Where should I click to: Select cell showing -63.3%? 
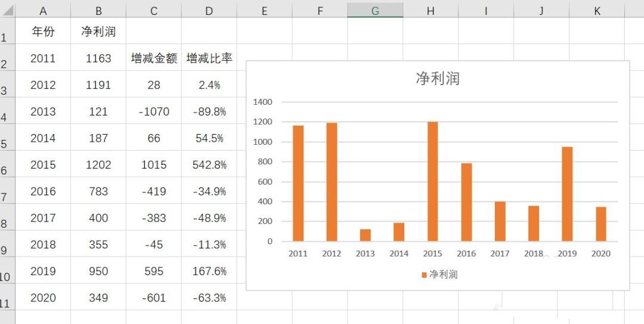pyautogui.click(x=209, y=297)
